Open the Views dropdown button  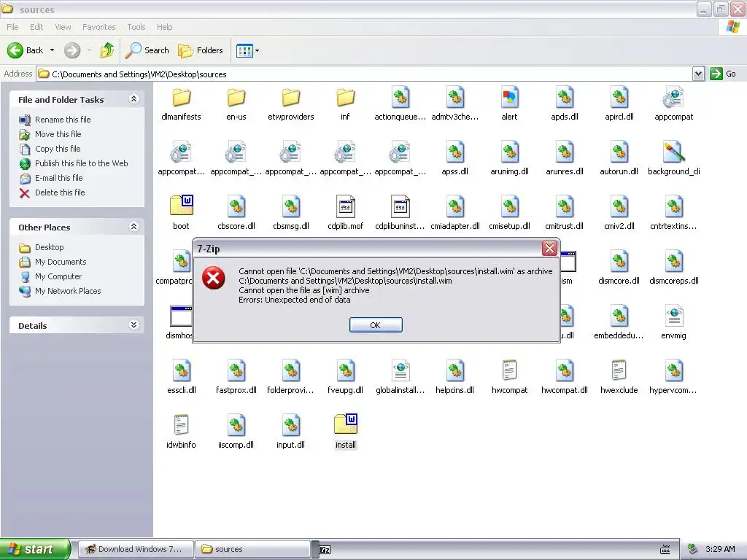click(248, 50)
